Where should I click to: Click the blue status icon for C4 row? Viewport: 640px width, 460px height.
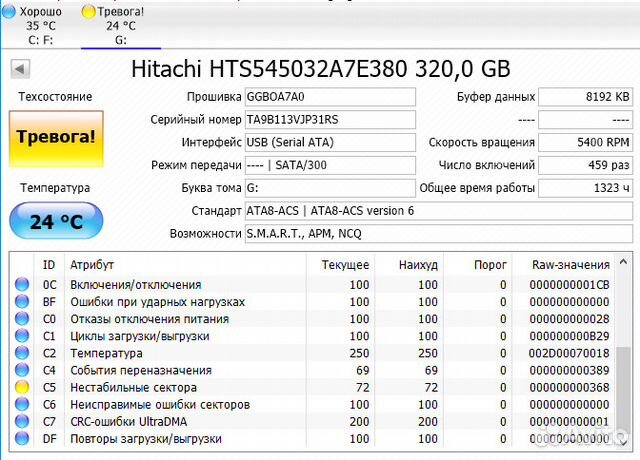pyautogui.click(x=22, y=370)
